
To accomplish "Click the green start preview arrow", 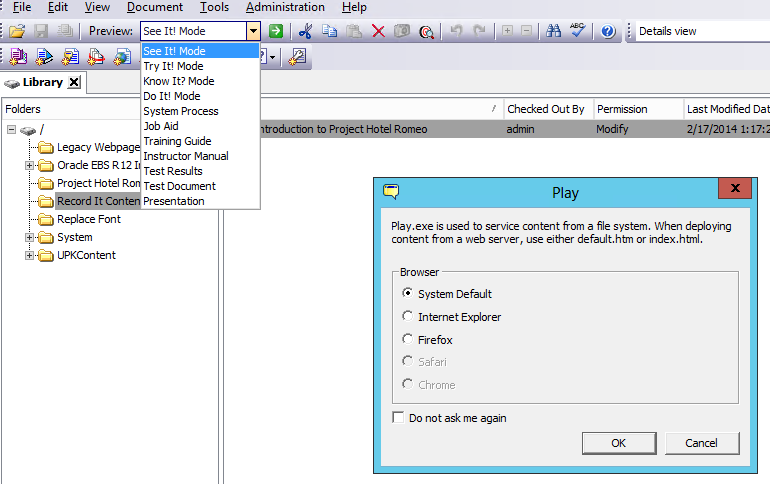I will pyautogui.click(x=276, y=32).
